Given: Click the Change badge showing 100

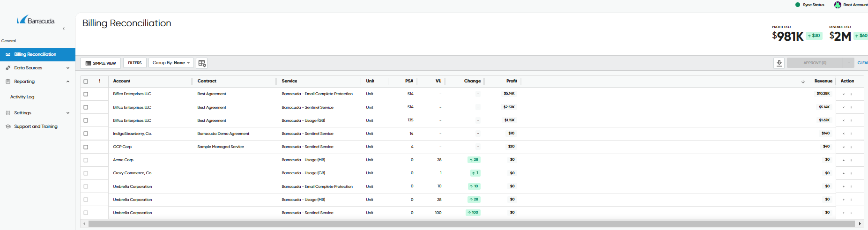Looking at the screenshot, I should click(473, 213).
